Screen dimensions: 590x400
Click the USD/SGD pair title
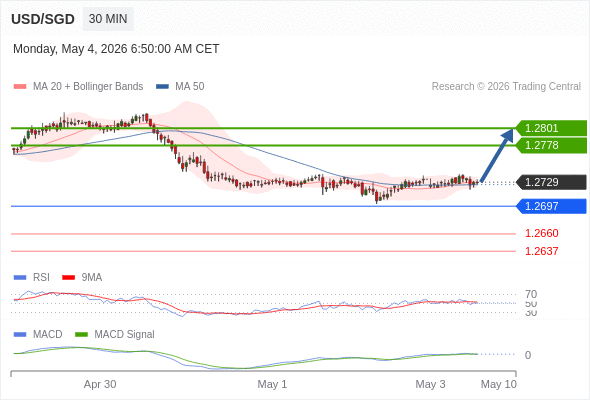pos(43,19)
